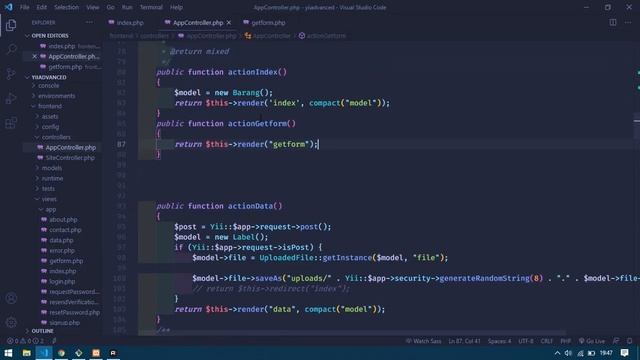
Task: Click Ln 87, Col 41 cursor position
Action: tap(464, 341)
